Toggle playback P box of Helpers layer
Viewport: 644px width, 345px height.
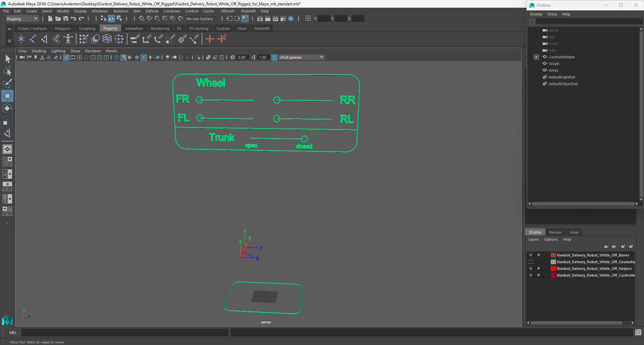click(539, 269)
